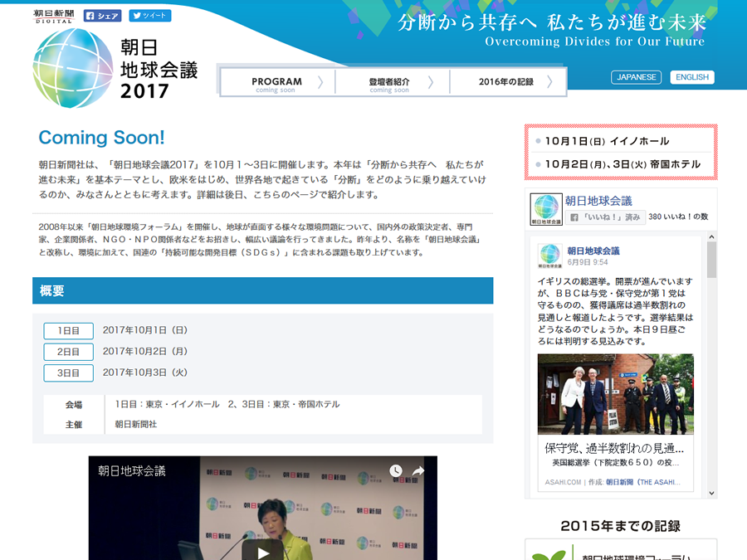Screen dimensions: 747x560
Task: Select the 3日目 day label
Action: pos(68,373)
